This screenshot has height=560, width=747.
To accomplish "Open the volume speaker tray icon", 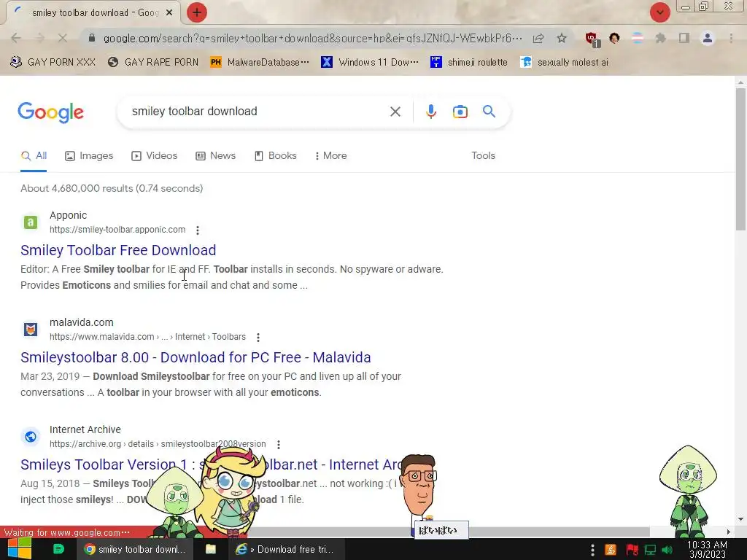I will (667, 550).
